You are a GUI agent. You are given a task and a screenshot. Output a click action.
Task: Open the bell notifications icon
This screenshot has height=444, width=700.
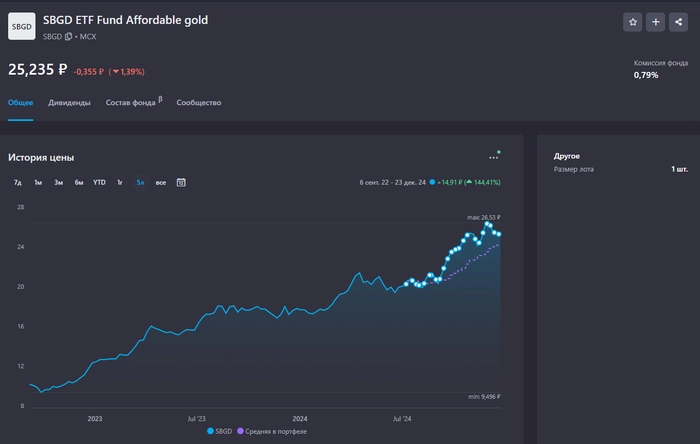point(680,22)
